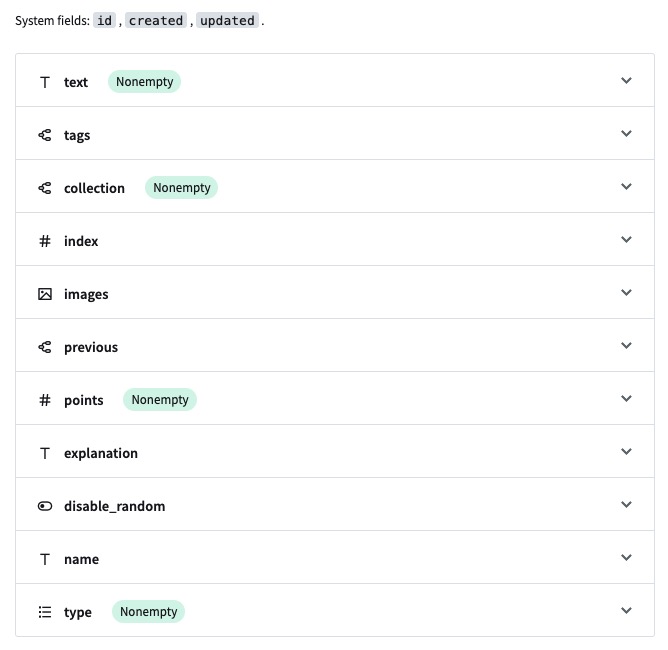Expand the tags field chevron
Screen dimensions: 668x650
pyautogui.click(x=626, y=133)
